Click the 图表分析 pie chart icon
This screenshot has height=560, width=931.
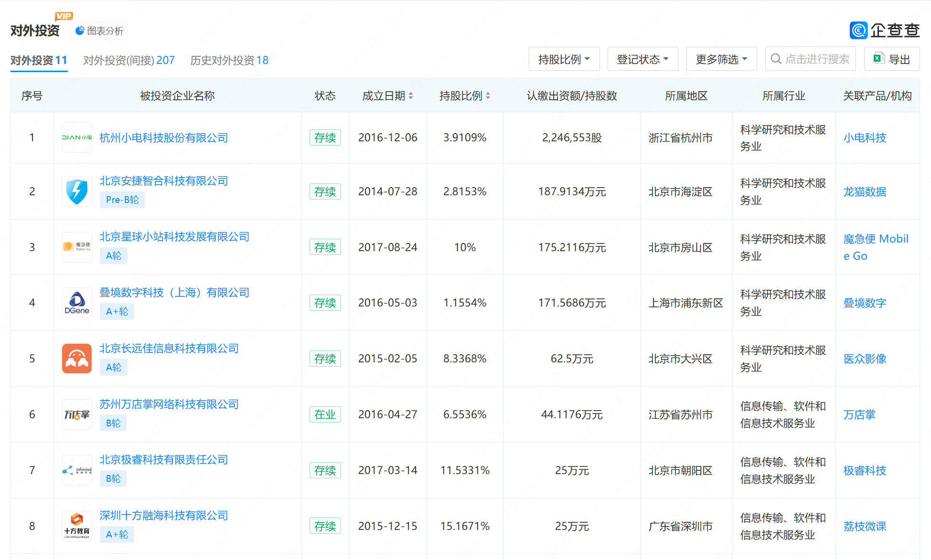pyautogui.click(x=80, y=31)
